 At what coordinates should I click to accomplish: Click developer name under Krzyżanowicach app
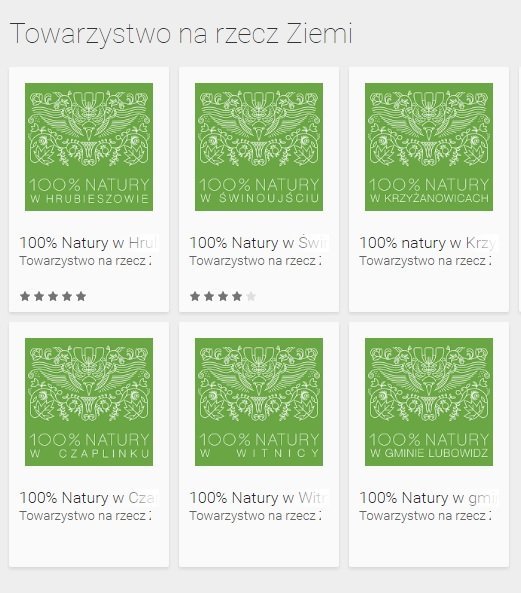(x=425, y=261)
